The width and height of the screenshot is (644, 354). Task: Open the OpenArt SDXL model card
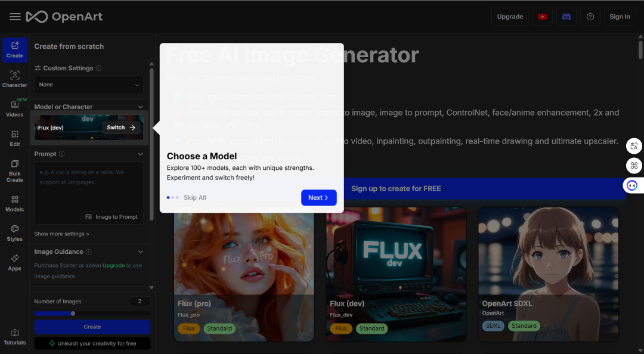[549, 274]
